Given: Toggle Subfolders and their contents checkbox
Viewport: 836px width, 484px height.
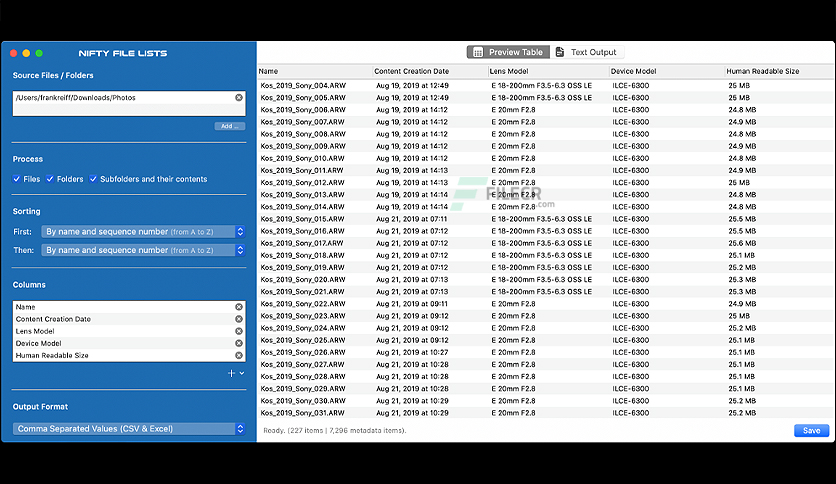Looking at the screenshot, I should pos(93,179).
